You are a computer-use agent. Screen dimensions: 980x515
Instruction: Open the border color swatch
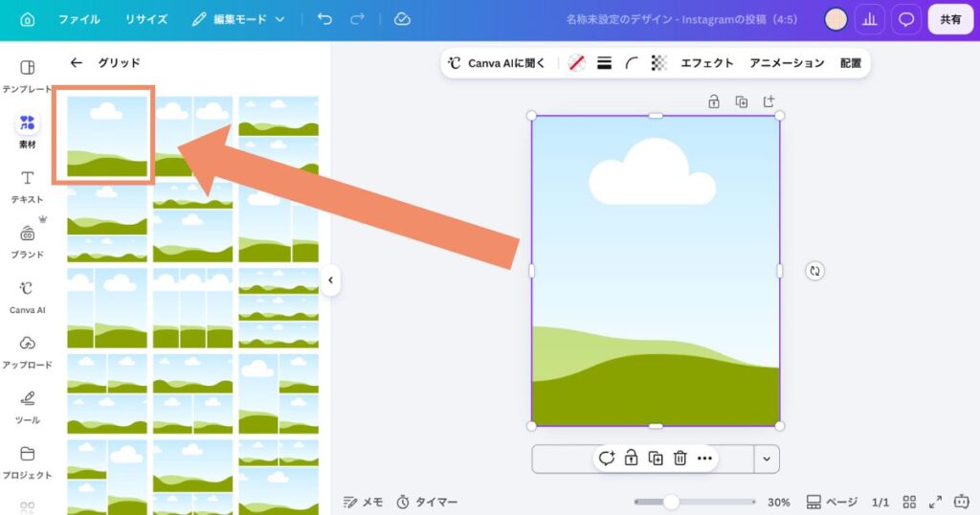pyautogui.click(x=576, y=63)
